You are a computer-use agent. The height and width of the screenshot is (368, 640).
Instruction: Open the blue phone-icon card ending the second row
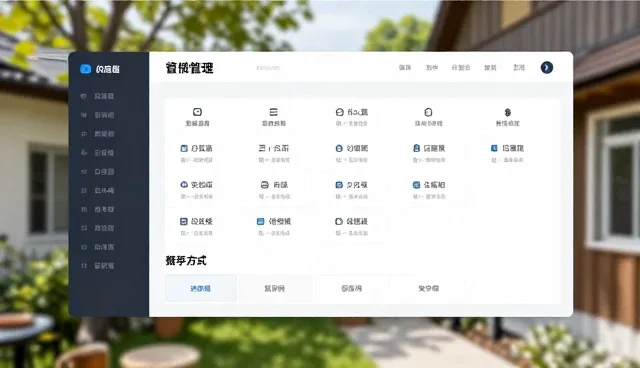[507, 153]
